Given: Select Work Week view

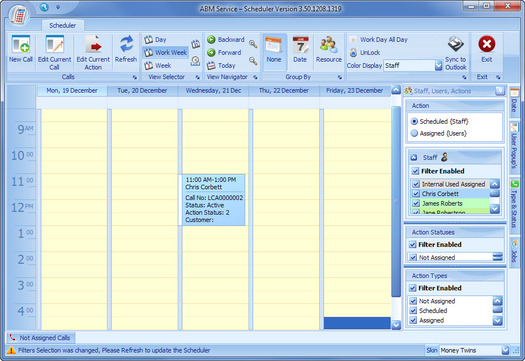Looking at the screenshot, I should click(x=166, y=53).
